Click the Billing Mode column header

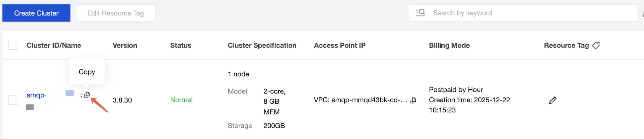click(449, 46)
